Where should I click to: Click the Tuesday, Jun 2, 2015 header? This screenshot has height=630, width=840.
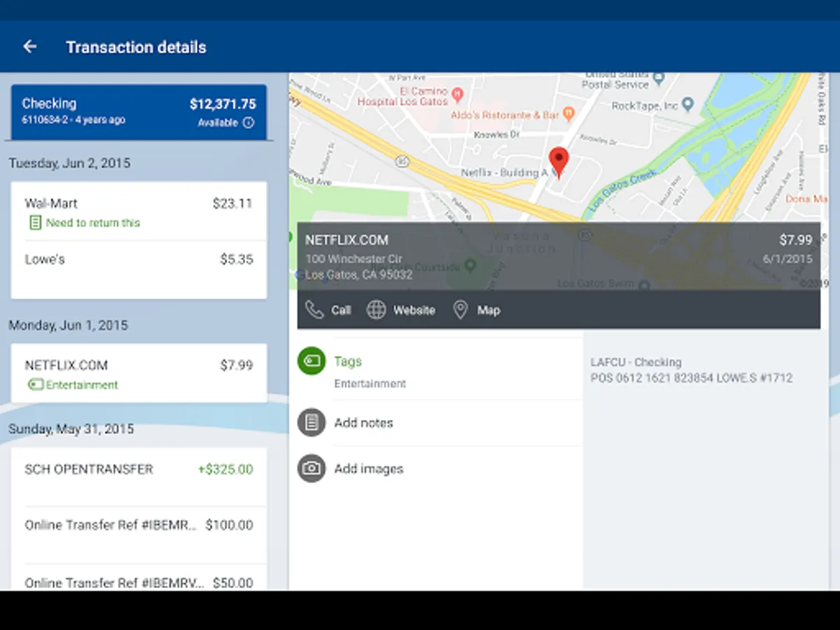(69, 163)
